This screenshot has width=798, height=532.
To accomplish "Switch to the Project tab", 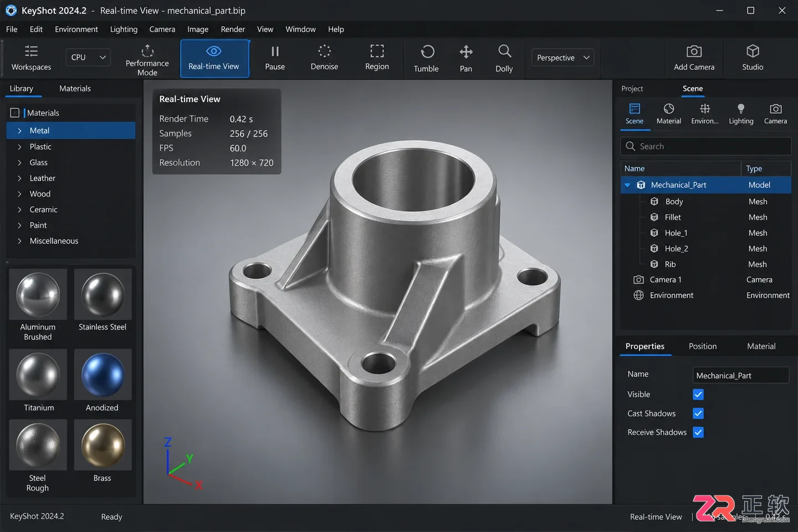I will point(632,89).
